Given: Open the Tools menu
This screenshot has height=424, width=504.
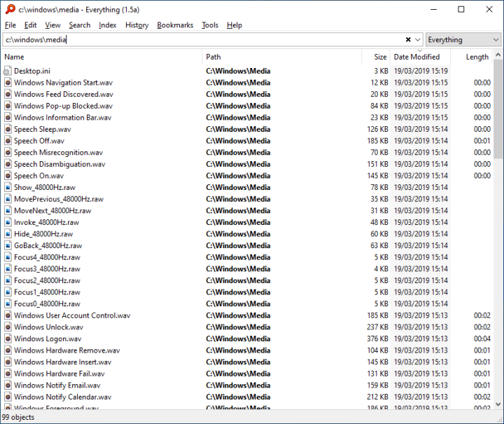Looking at the screenshot, I should pyautogui.click(x=210, y=25).
